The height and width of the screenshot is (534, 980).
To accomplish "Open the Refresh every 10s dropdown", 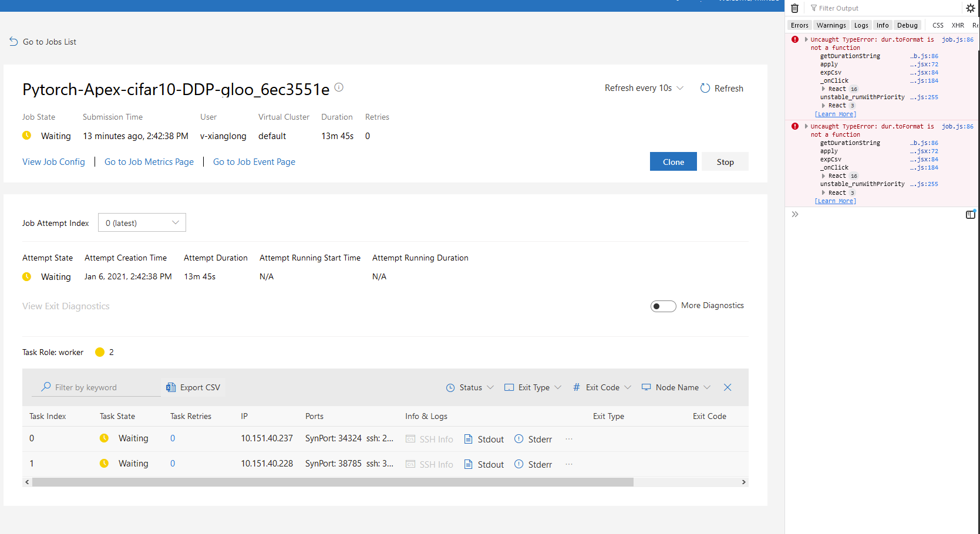I will click(x=644, y=87).
